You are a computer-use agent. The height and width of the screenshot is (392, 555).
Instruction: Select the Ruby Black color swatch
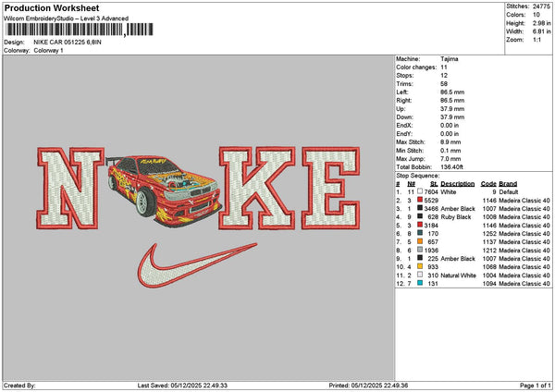tap(420, 216)
